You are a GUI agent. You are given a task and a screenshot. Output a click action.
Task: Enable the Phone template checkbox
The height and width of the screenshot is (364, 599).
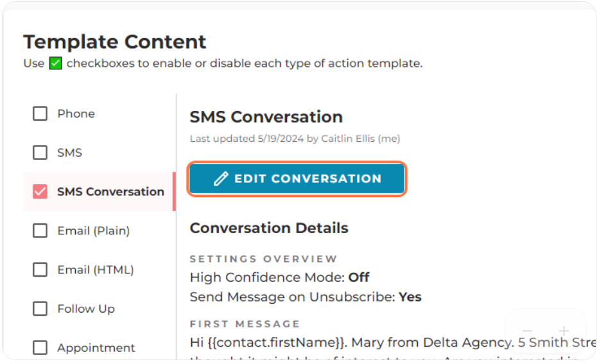40,114
